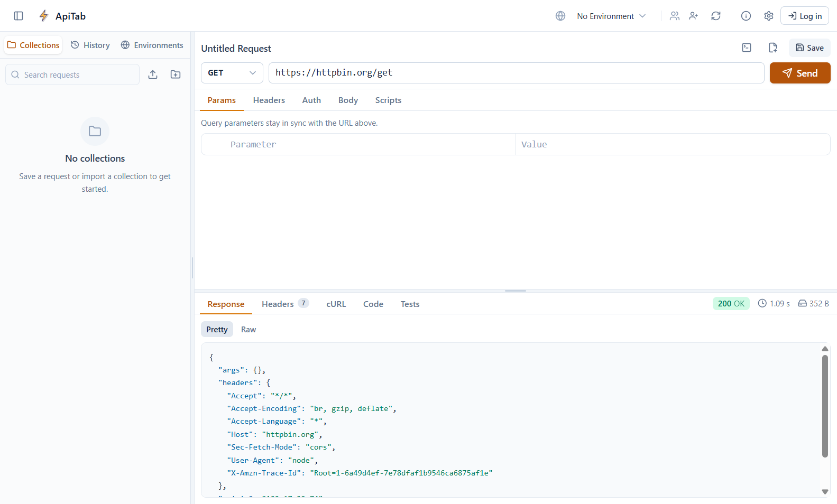
Task: Select the Response tab
Action: point(226,304)
